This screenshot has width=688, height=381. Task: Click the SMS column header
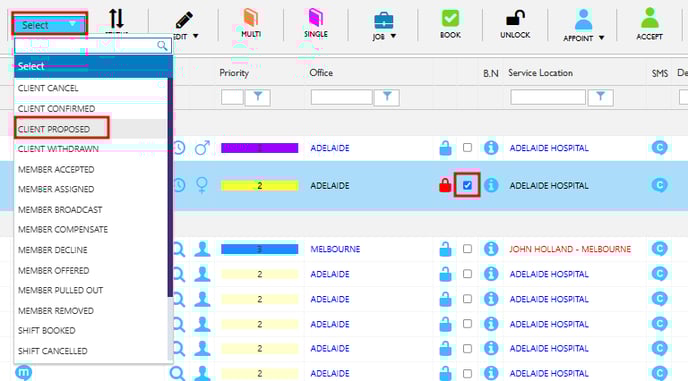[659, 73]
